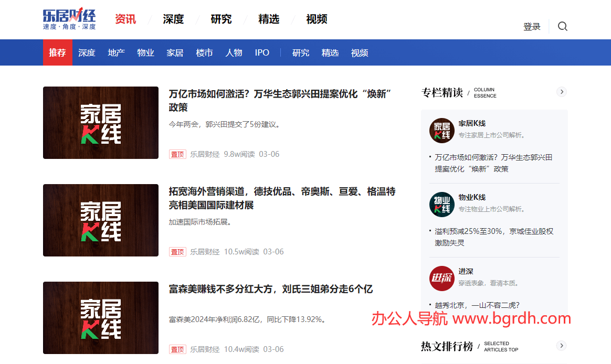Select the 视频 tab in the blue bar
The height and width of the screenshot is (364, 611).
(x=360, y=52)
